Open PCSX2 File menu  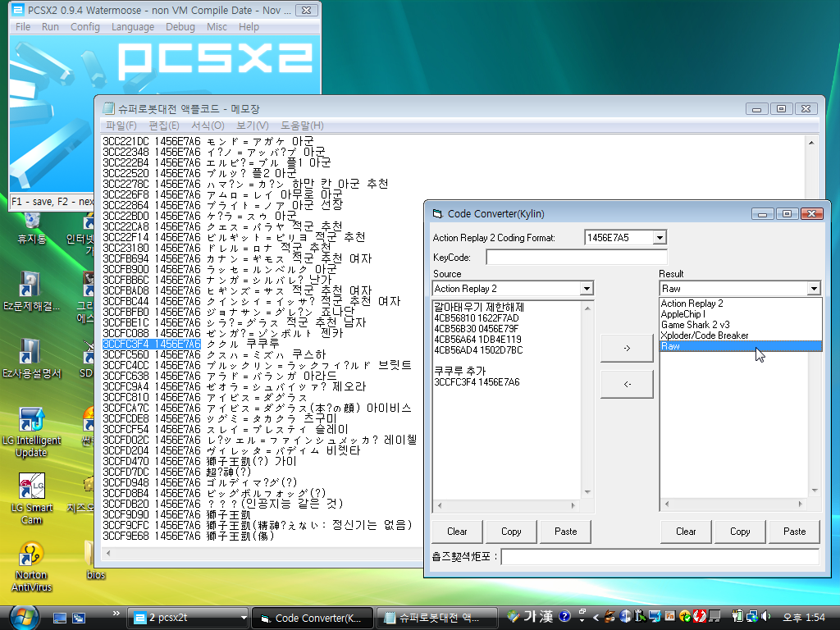coord(23,27)
